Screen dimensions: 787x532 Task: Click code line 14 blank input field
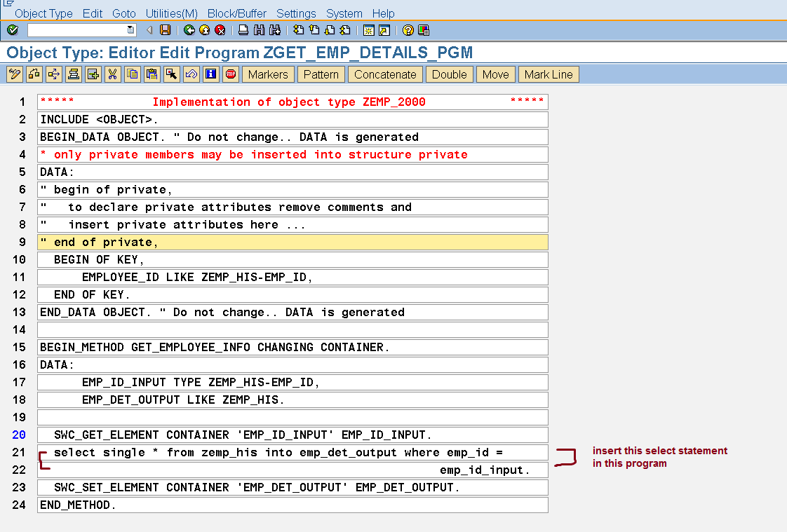coord(292,330)
